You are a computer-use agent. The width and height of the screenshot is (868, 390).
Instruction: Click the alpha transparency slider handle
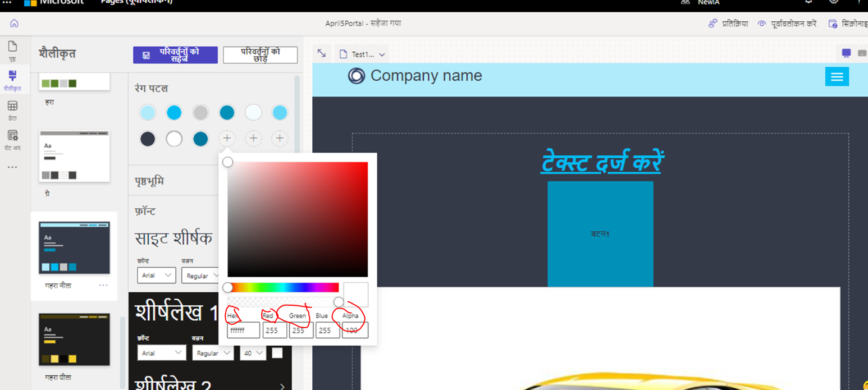(x=339, y=302)
